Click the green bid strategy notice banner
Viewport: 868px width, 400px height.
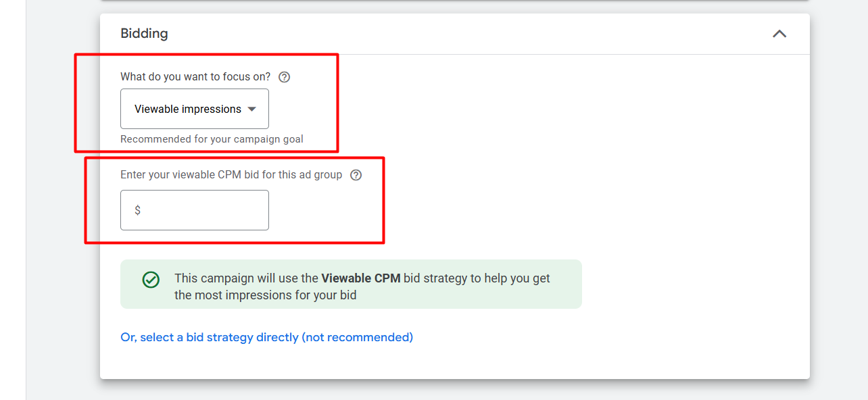pyautogui.click(x=351, y=284)
